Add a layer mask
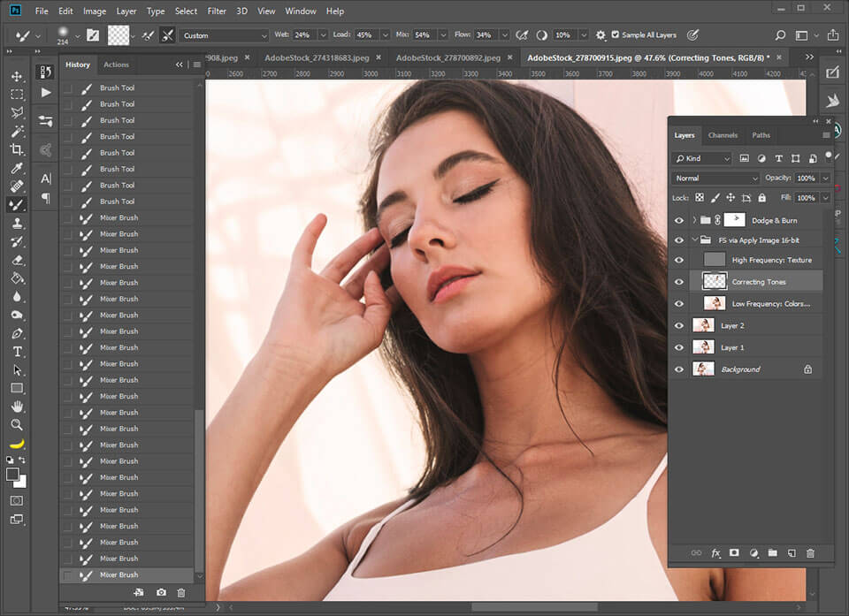Screen dimensions: 849x616 [x=734, y=553]
